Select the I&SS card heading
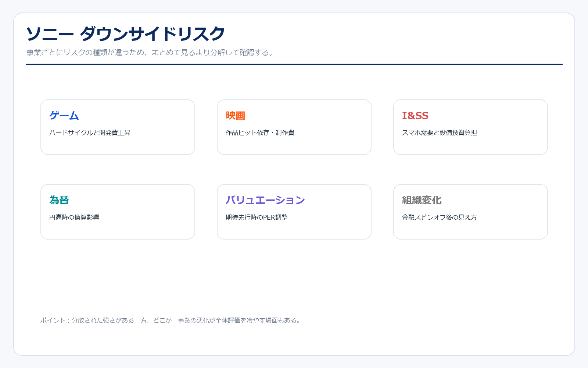The image size is (588, 368). tap(415, 116)
